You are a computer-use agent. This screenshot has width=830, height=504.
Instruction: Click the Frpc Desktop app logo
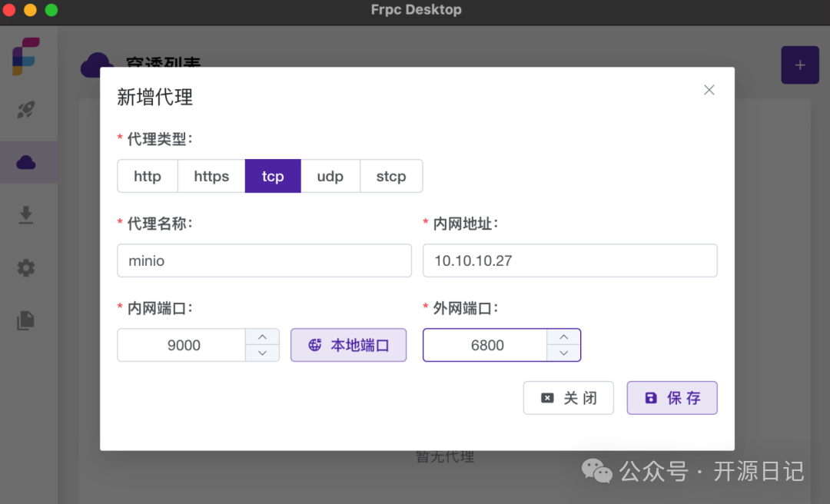click(x=25, y=56)
